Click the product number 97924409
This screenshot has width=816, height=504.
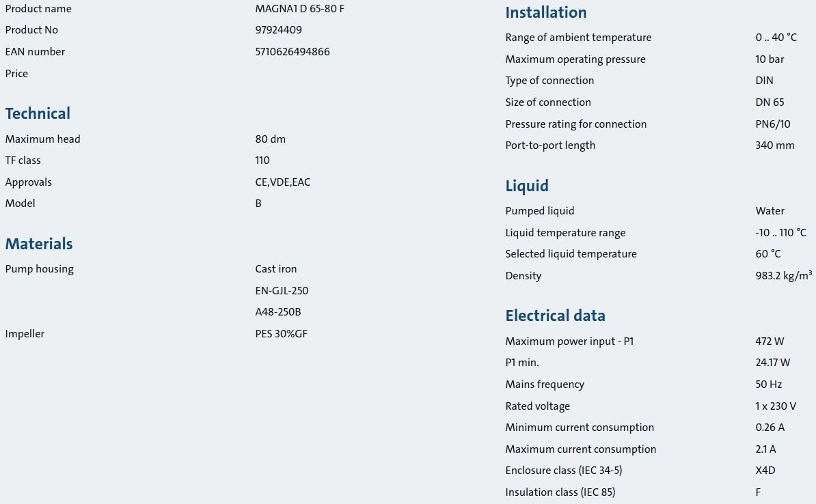(278, 30)
